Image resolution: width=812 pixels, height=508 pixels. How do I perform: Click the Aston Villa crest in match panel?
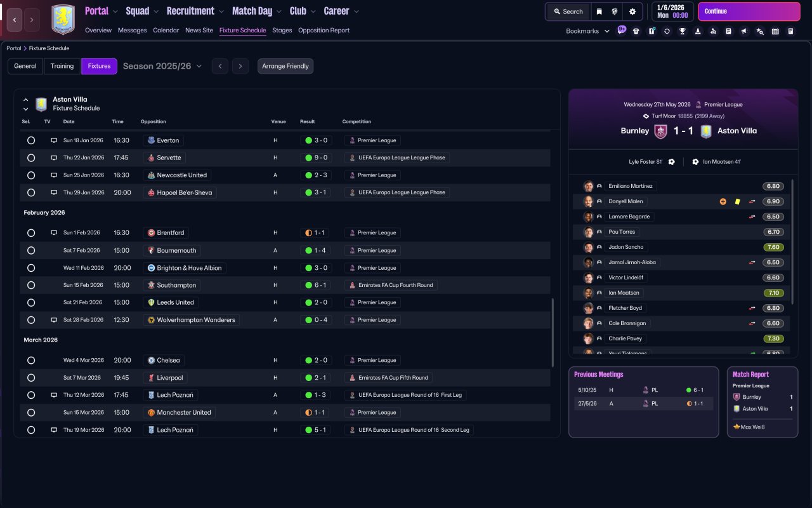(x=705, y=131)
